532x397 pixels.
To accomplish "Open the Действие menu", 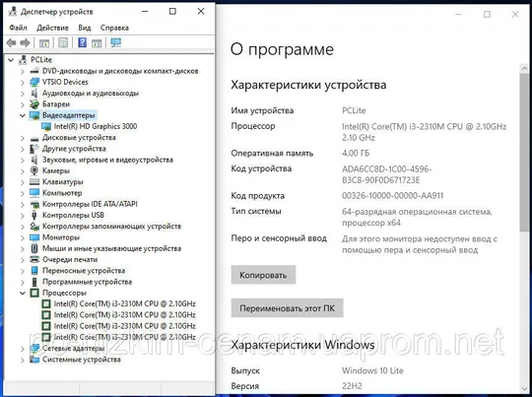I will (52, 28).
